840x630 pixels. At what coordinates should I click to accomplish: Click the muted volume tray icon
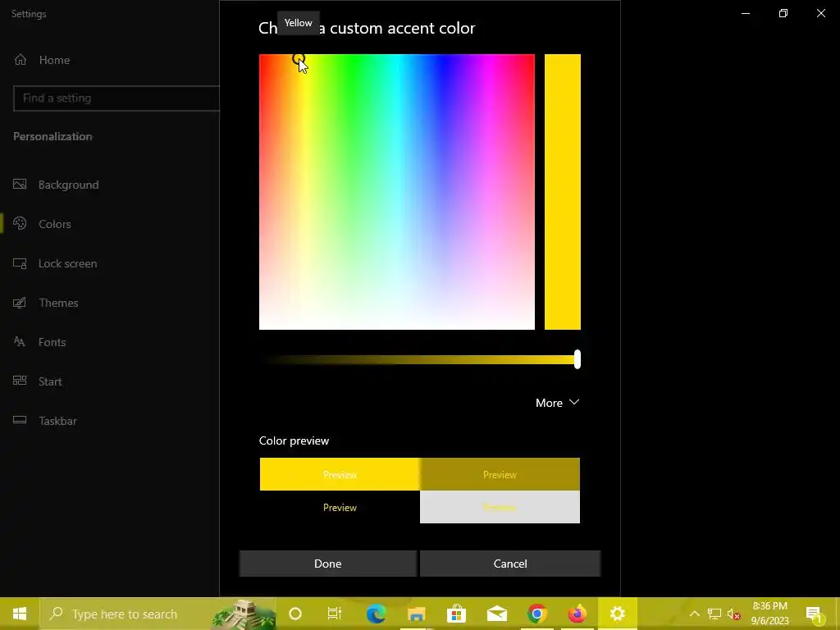pyautogui.click(x=733, y=614)
